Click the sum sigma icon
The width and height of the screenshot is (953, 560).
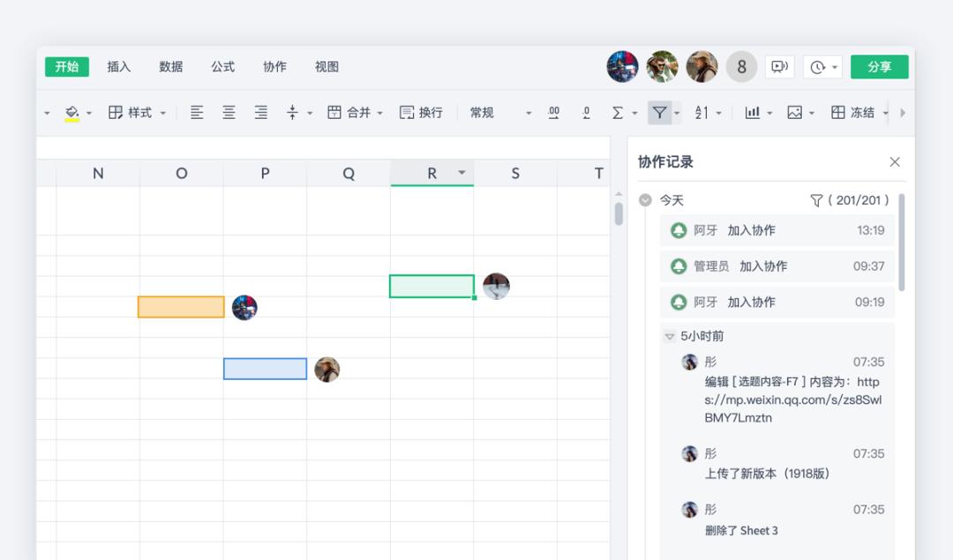click(x=618, y=112)
